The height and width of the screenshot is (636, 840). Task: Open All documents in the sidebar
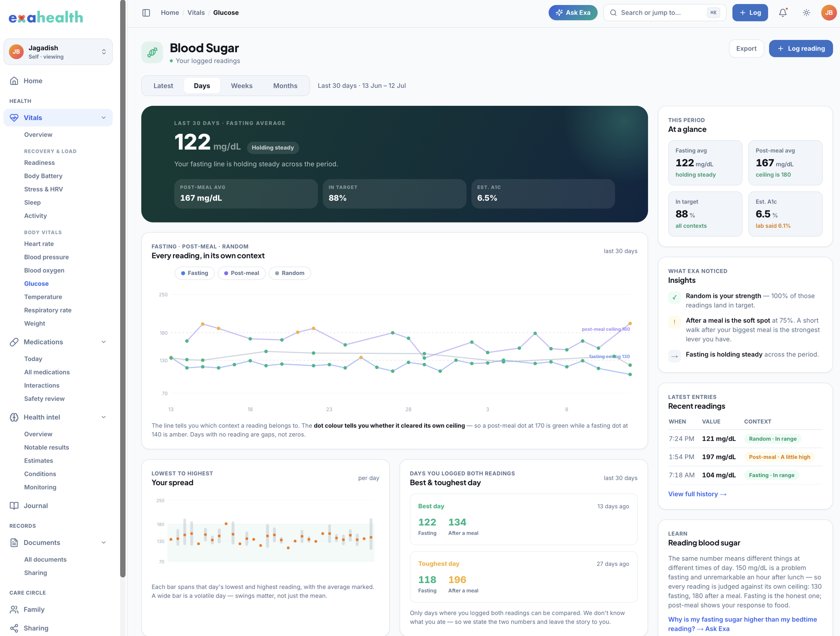point(45,559)
